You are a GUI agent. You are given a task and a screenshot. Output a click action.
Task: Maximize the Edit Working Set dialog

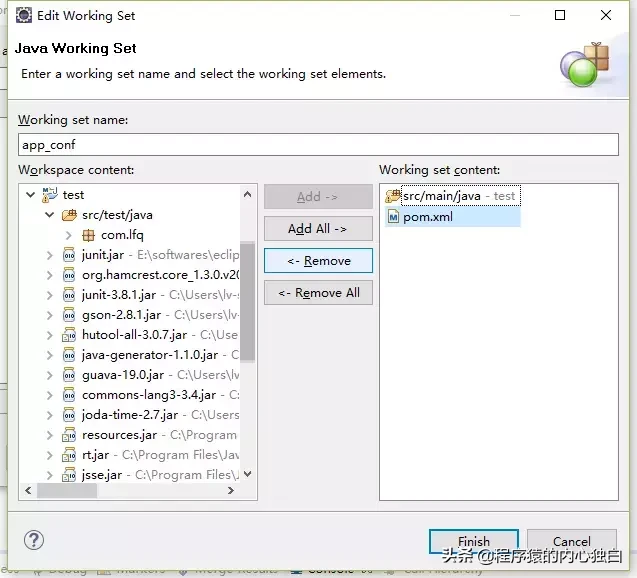click(x=560, y=15)
